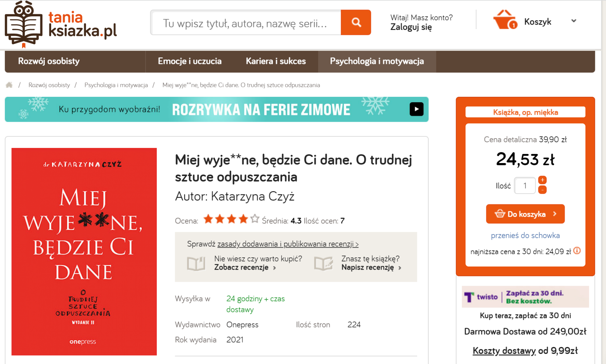The width and height of the screenshot is (606, 364).
Task: Open the Rozrywka na ferie zimowe banner
Action: tap(217, 109)
